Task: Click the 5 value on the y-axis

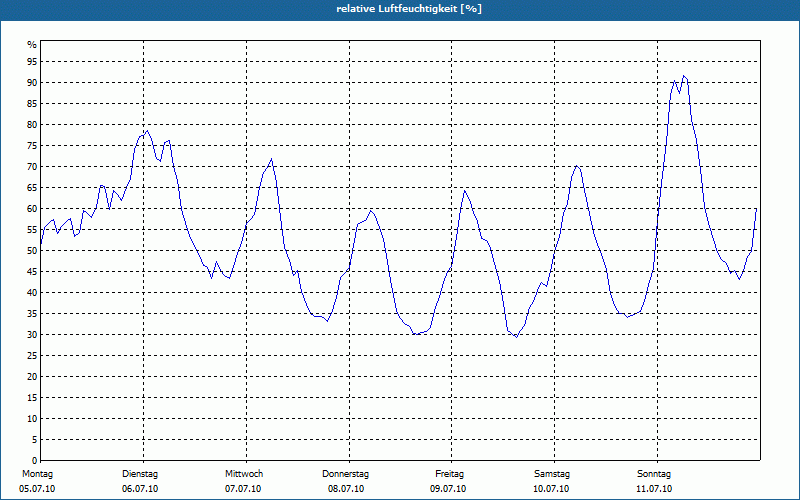Action: click(x=35, y=440)
